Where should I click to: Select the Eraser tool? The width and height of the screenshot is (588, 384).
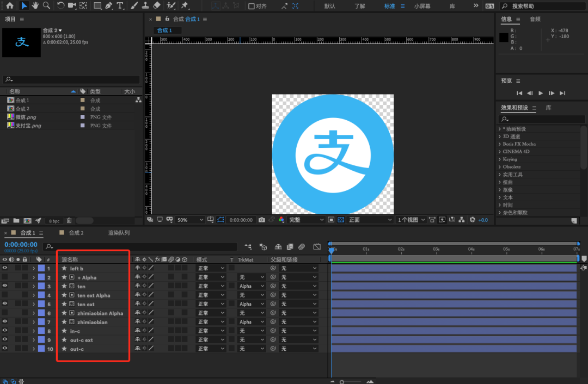[x=157, y=5]
